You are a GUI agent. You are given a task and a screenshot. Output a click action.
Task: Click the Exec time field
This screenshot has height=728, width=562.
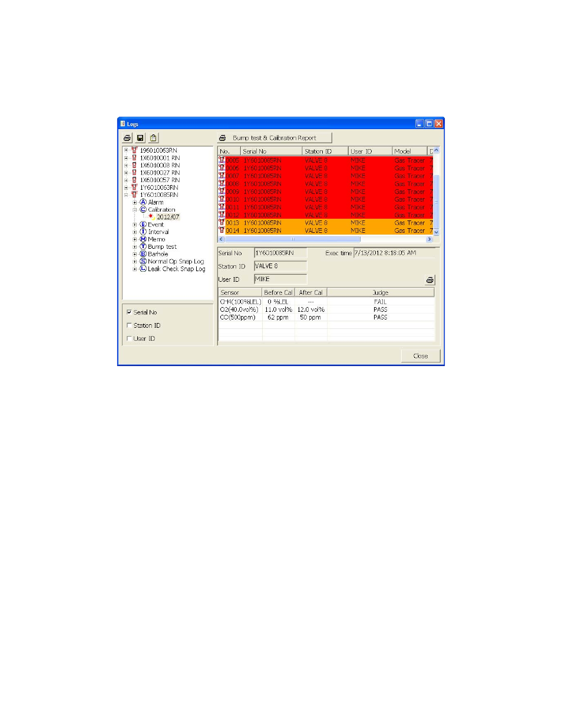pos(395,253)
